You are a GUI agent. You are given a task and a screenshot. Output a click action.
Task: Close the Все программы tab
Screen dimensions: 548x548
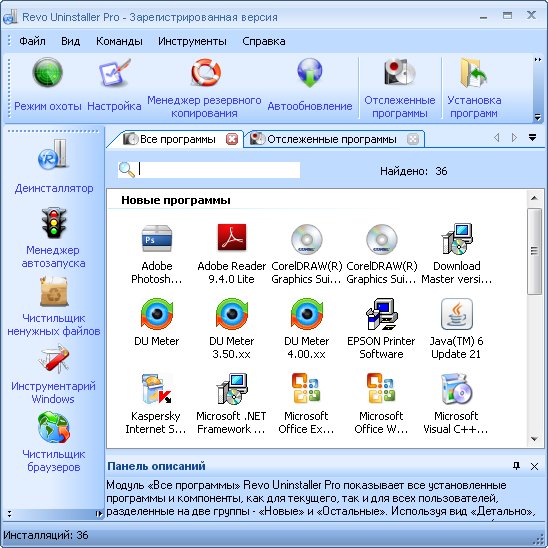232,139
